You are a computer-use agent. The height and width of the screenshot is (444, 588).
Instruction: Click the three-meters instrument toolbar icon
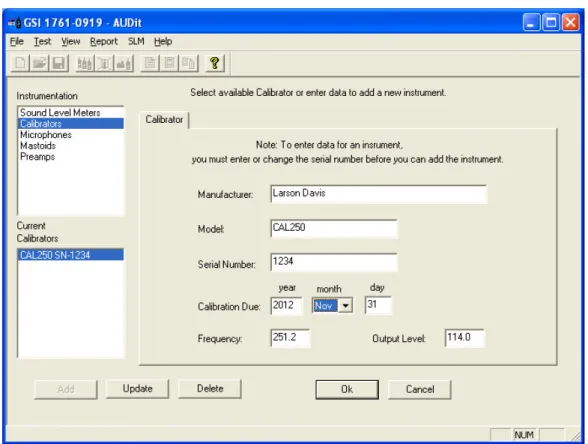click(x=85, y=63)
